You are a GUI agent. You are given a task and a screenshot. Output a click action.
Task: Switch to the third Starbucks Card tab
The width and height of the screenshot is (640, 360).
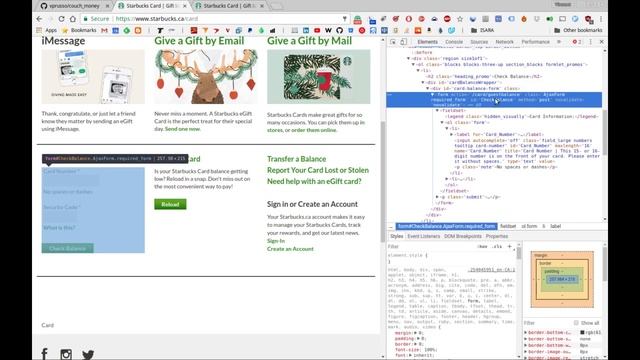pyautogui.click(x=229, y=6)
